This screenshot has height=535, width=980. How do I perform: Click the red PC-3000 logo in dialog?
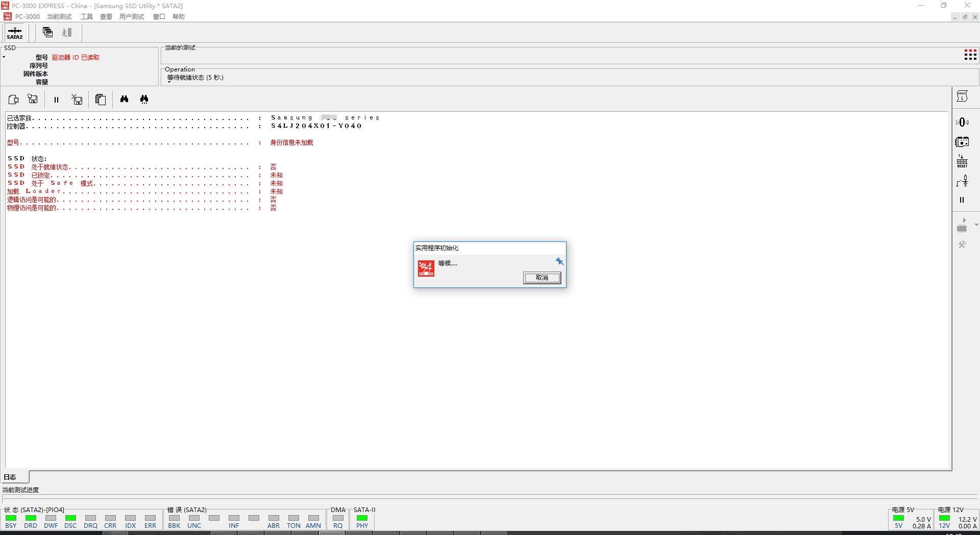coord(426,268)
